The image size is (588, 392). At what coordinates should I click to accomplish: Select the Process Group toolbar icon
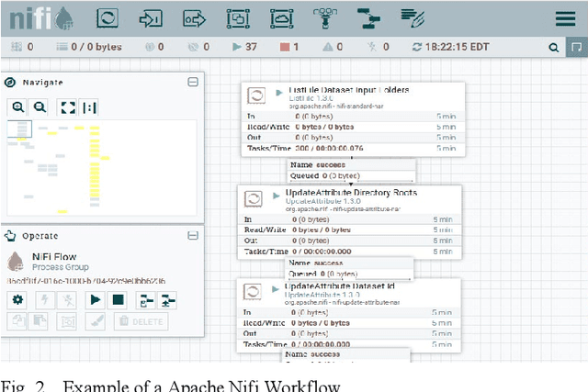coord(238,18)
